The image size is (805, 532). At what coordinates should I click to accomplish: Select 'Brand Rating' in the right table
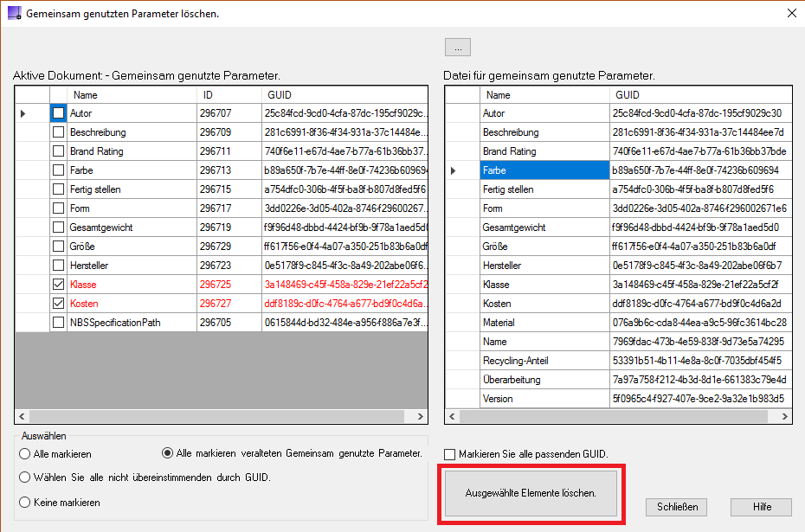(544, 151)
